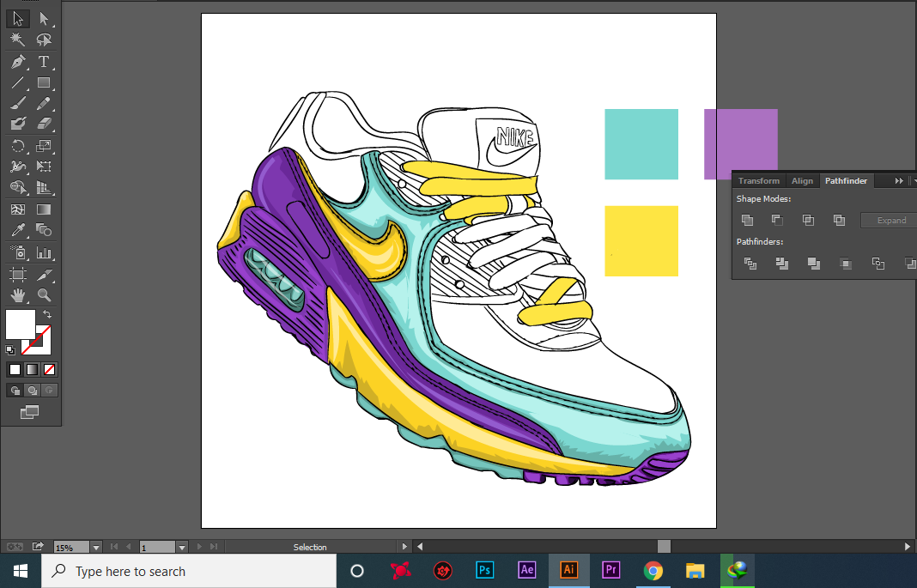Open the zoom level dropdown
The width and height of the screenshot is (917, 588).
tap(96, 547)
